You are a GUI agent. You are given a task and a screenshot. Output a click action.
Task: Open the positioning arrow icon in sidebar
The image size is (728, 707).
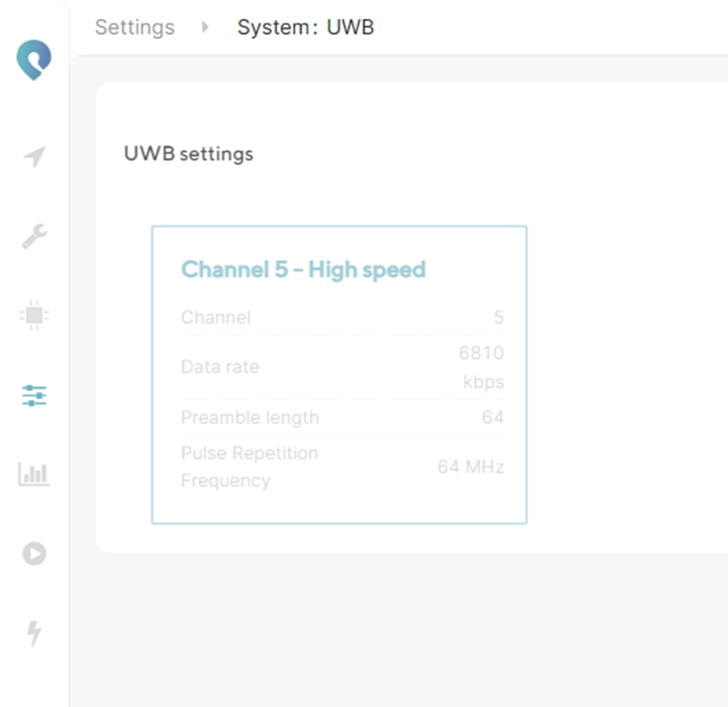(x=35, y=157)
